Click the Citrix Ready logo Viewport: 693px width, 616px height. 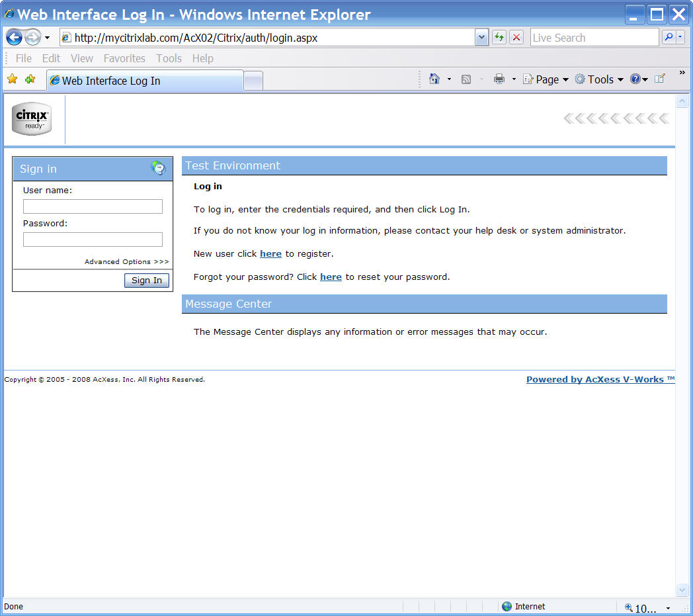(x=31, y=119)
